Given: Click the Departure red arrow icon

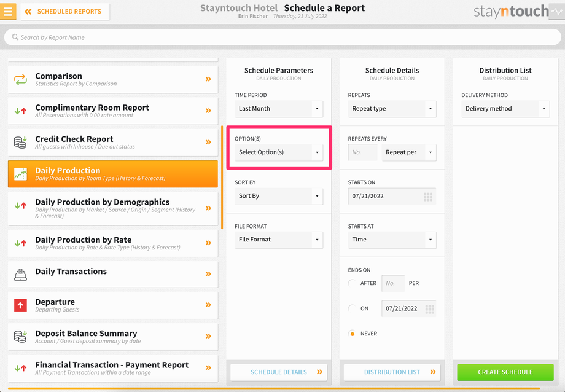Looking at the screenshot, I should tap(20, 305).
